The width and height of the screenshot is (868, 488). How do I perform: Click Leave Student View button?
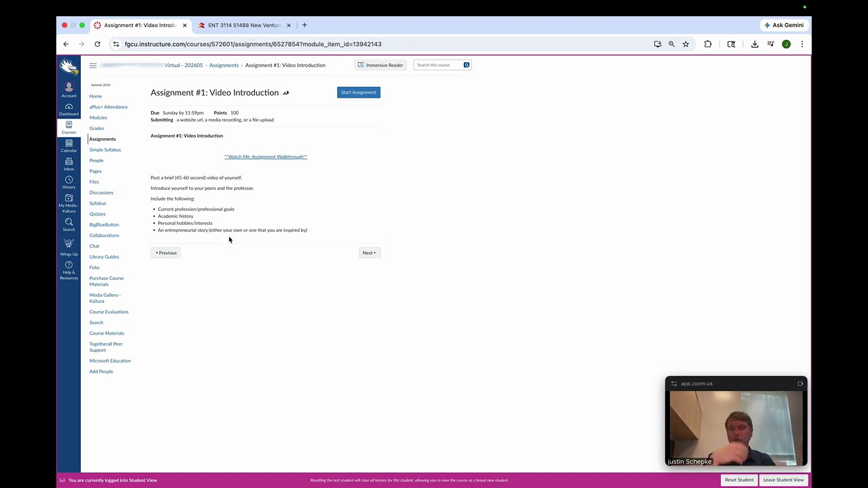[x=783, y=480]
